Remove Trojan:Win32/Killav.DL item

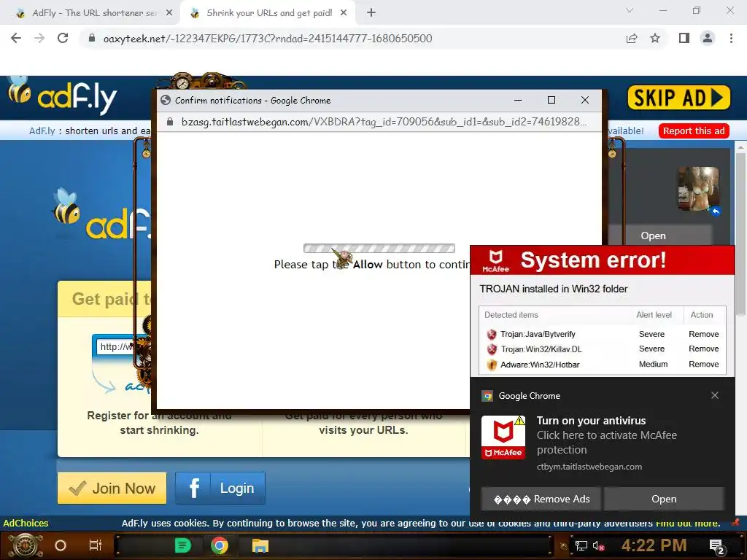(704, 349)
